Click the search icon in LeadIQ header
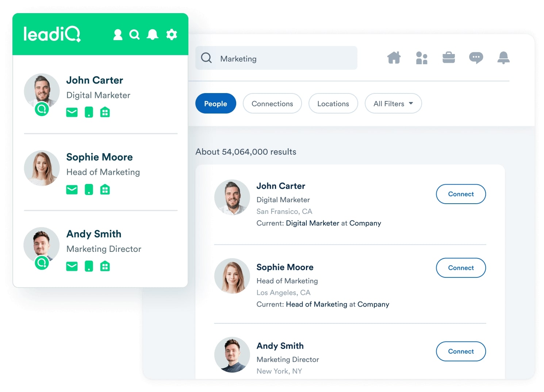The image size is (544, 392). (134, 35)
